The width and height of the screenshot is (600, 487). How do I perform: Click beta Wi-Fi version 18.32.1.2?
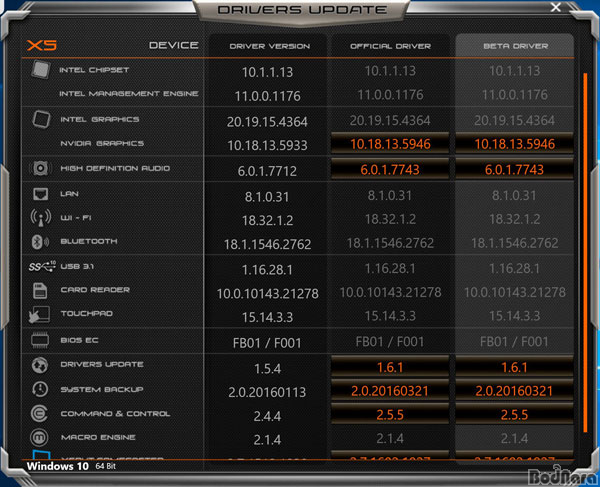click(515, 219)
